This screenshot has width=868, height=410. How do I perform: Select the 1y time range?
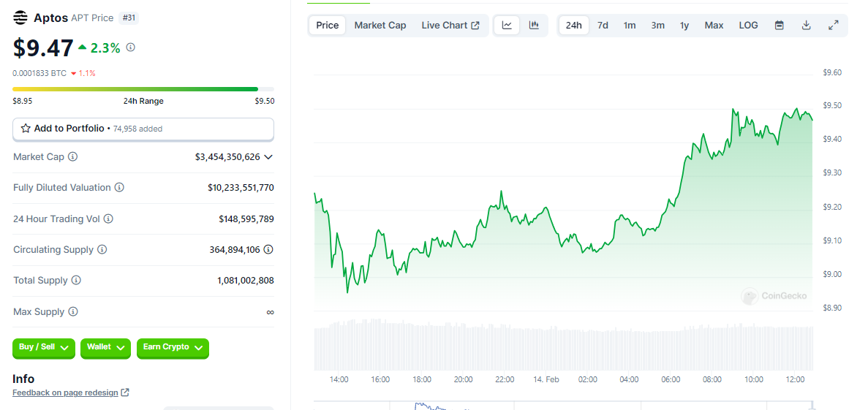[x=684, y=26]
